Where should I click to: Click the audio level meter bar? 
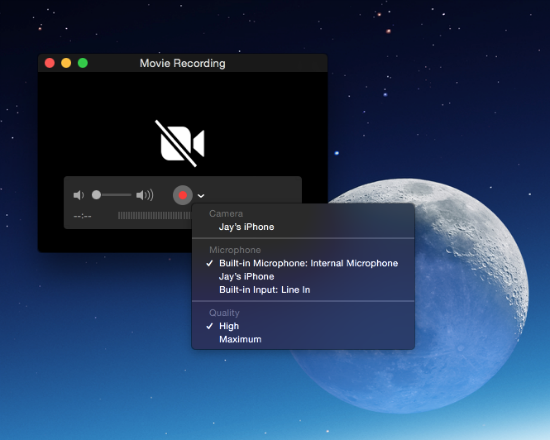155,215
